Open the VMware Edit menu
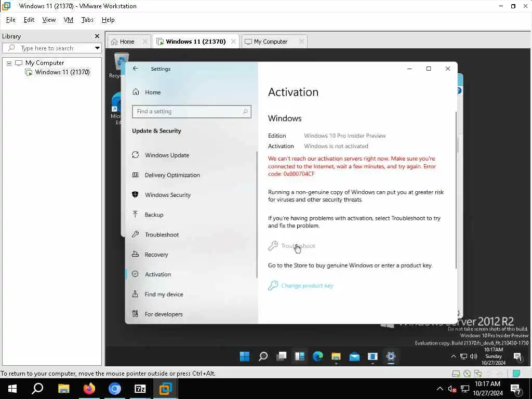The width and height of the screenshot is (532, 399). (29, 20)
